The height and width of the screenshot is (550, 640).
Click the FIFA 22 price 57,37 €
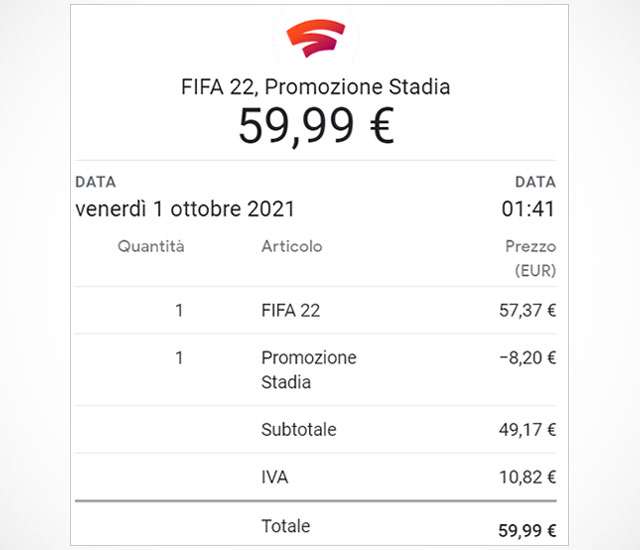point(527,310)
